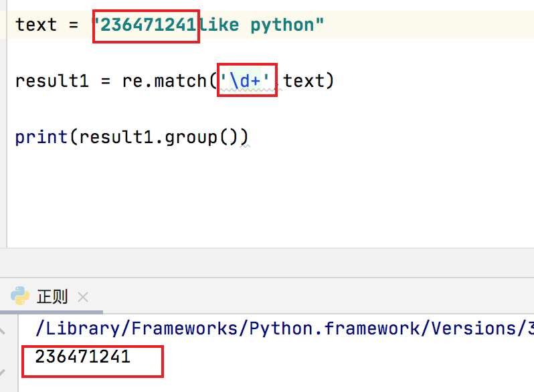Image resolution: width=534 pixels, height=392 pixels.
Task: Click the up arrow in the run toolbar
Action: (3, 330)
